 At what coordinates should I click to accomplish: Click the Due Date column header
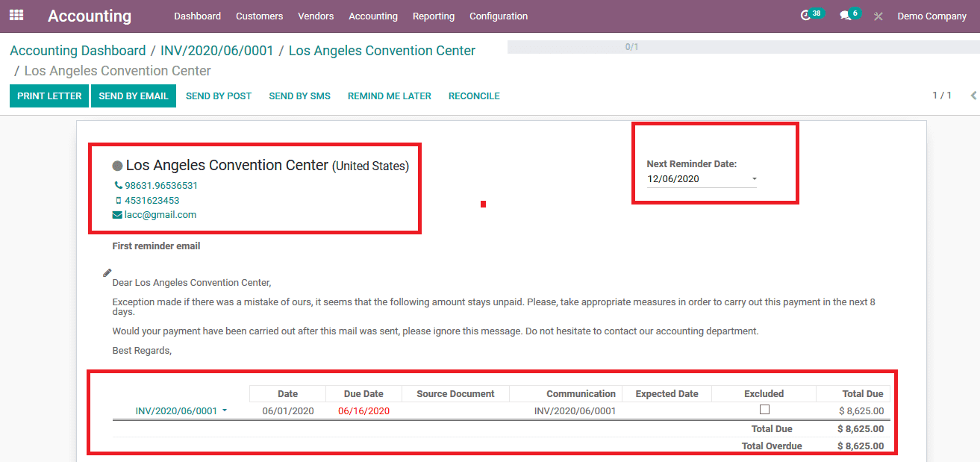[x=363, y=393]
